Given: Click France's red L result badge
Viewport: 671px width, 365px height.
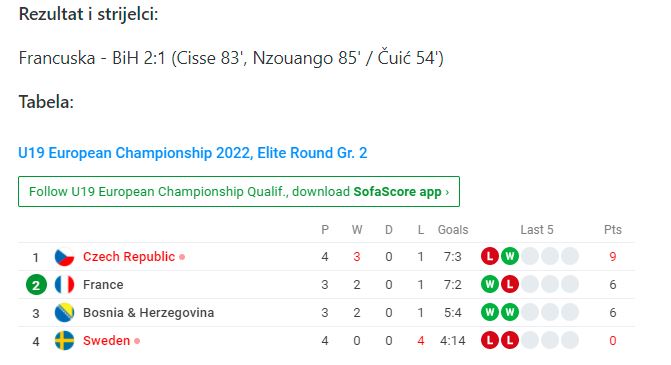Looking at the screenshot, I should (510, 284).
